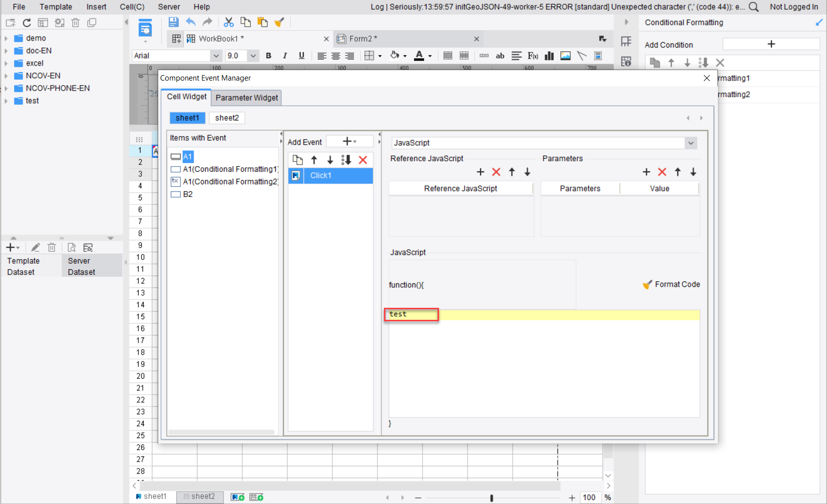
Task: Open the Cell(C) menu
Action: pos(132,7)
